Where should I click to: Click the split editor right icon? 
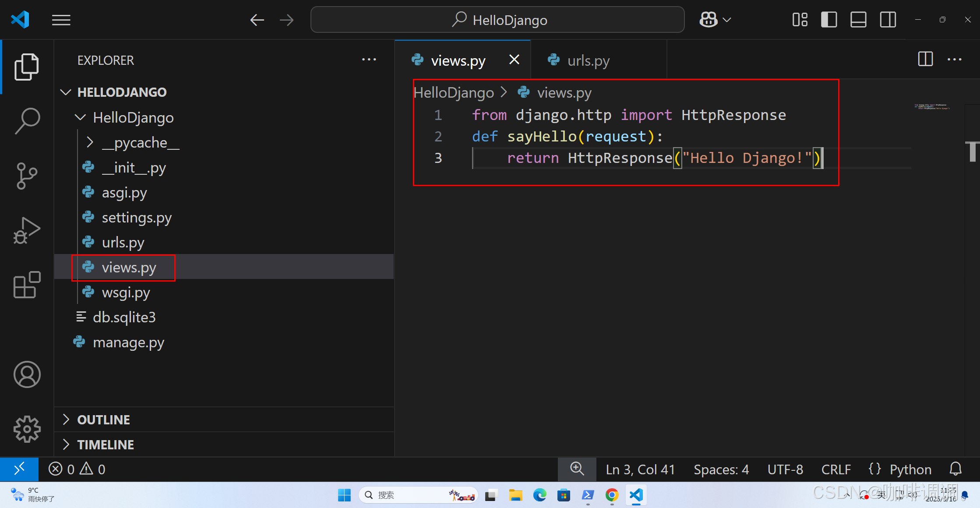click(x=925, y=59)
